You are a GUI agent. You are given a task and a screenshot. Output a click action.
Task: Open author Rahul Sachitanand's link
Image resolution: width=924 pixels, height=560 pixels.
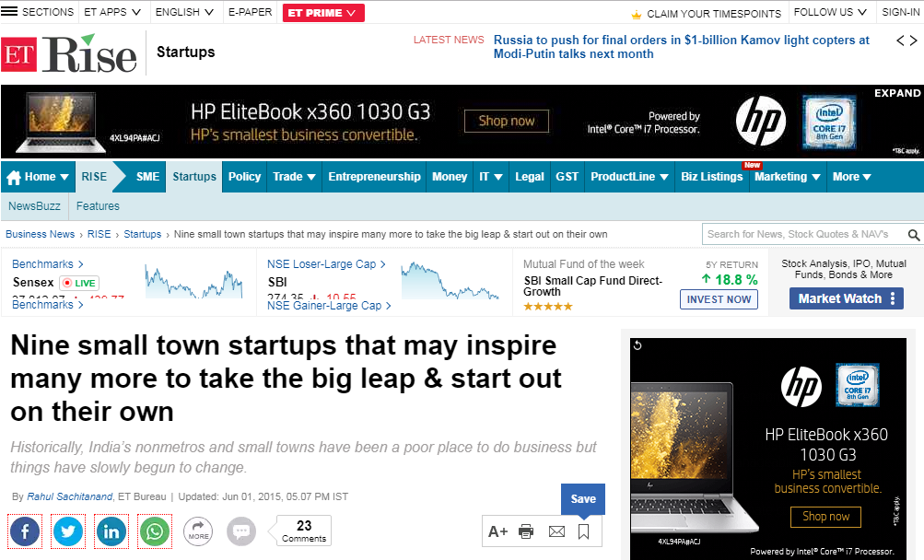tap(69, 496)
